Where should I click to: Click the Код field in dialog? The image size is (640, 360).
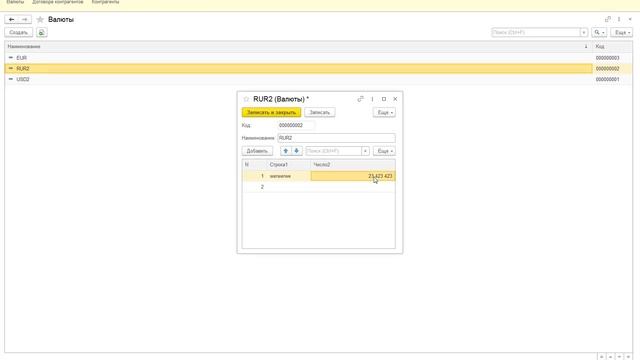point(296,125)
